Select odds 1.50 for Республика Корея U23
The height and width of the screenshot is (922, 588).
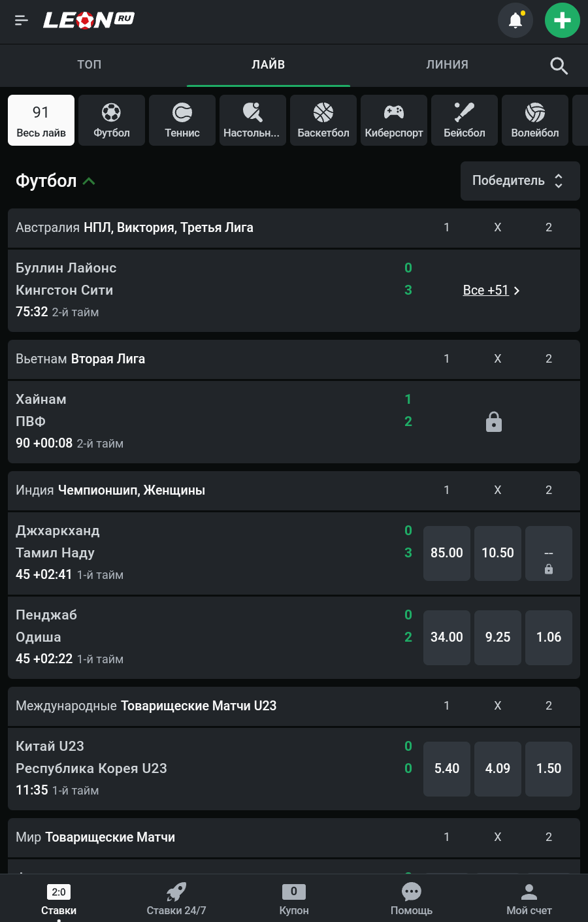(549, 768)
